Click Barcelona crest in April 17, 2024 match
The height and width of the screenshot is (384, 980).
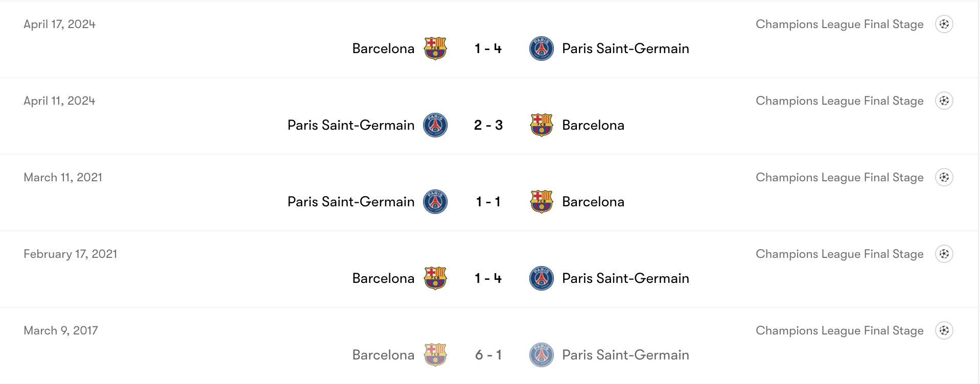435,49
